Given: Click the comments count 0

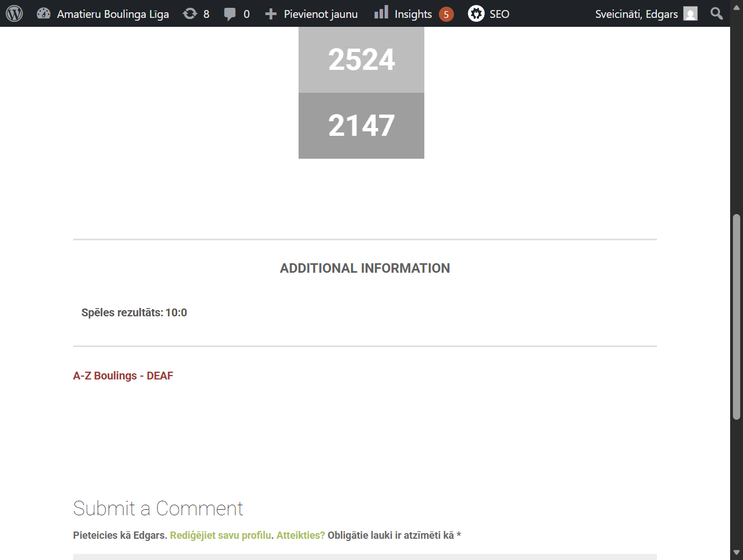Looking at the screenshot, I should (x=247, y=14).
